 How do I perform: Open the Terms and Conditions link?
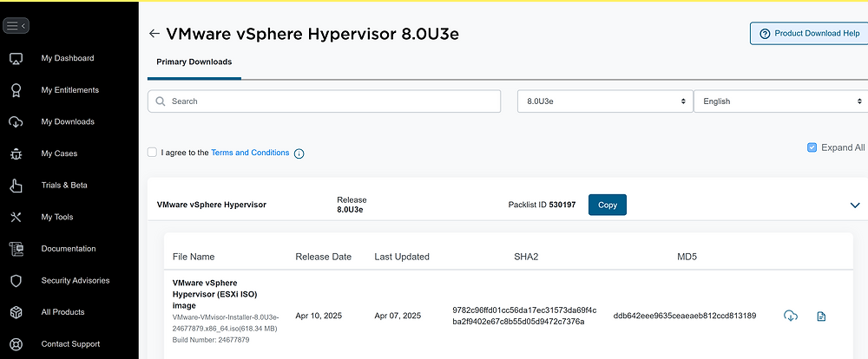[250, 152]
